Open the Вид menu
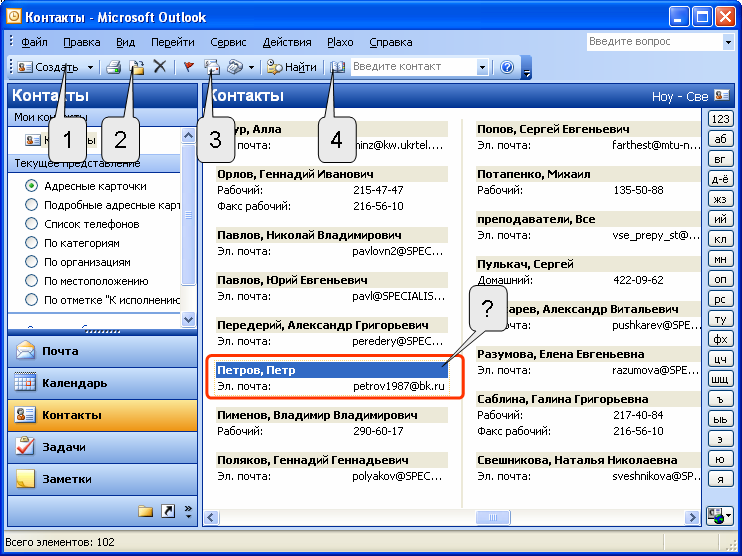The image size is (742, 556). [125, 42]
